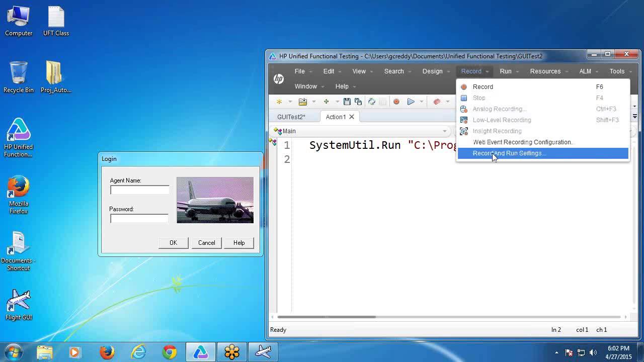
Task: Expand the dropdown arrow next to New icon
Action: click(290, 102)
